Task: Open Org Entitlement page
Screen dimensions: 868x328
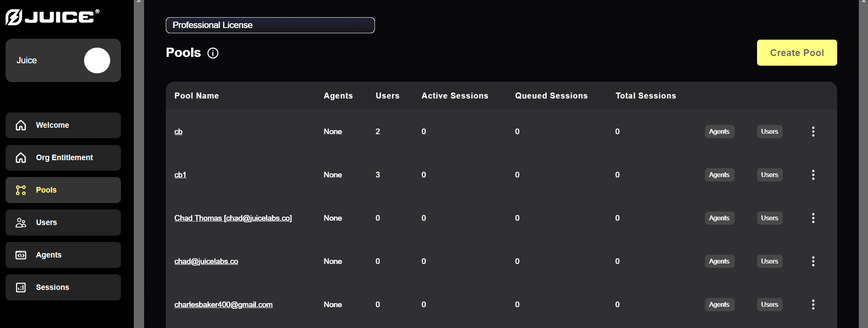Action: pyautogui.click(x=63, y=158)
